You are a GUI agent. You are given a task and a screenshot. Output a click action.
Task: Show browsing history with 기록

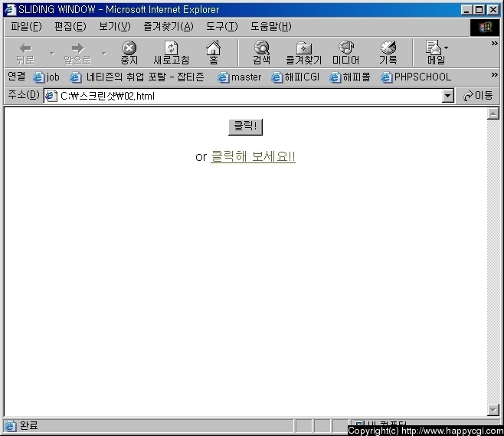388,53
